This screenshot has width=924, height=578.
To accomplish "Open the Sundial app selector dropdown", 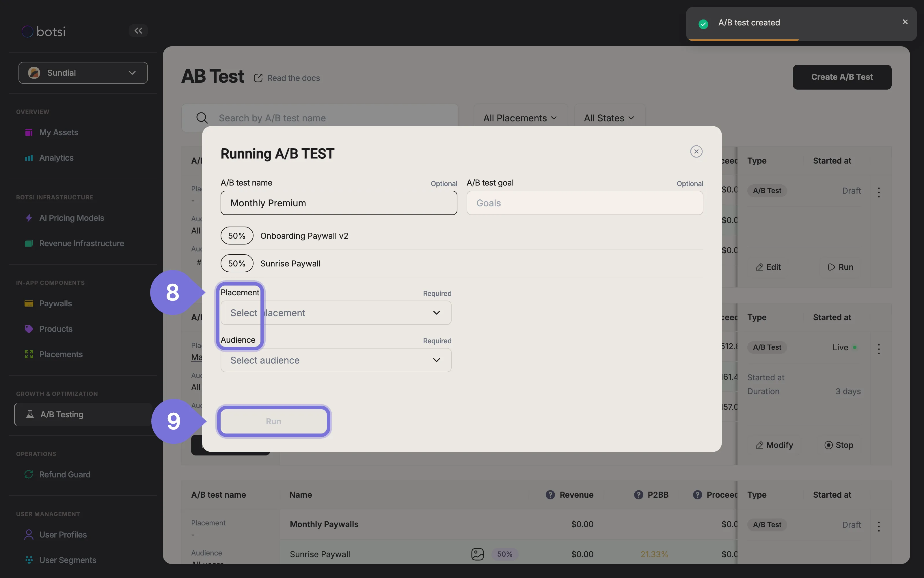I will point(83,73).
